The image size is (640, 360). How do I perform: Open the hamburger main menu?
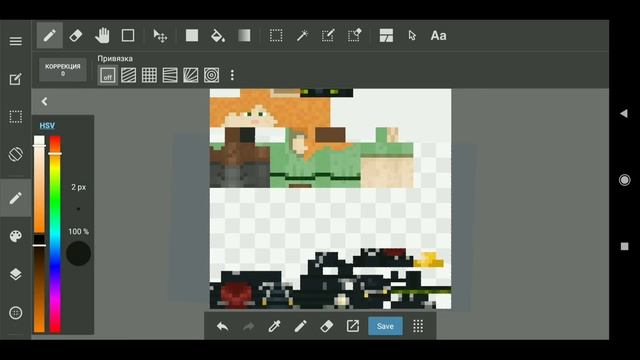tap(16, 41)
